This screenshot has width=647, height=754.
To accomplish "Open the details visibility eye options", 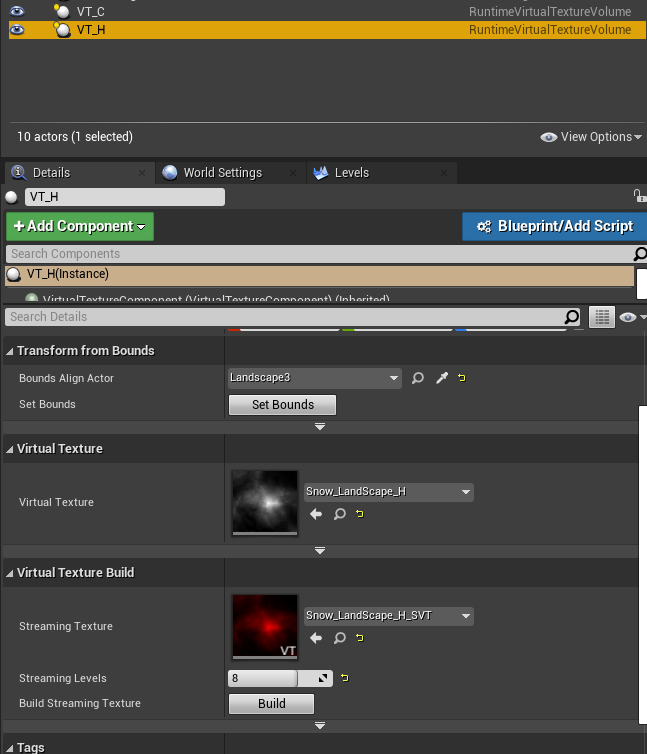I will [x=631, y=317].
